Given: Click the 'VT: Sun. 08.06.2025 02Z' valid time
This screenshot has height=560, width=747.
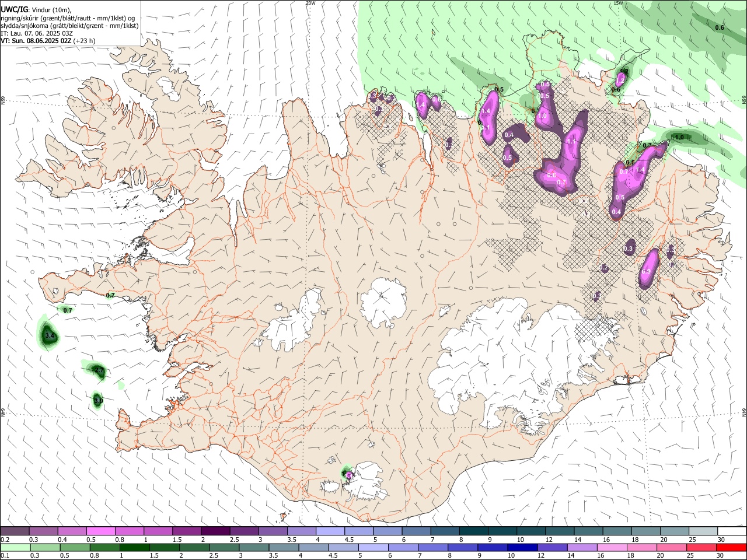Looking at the screenshot, I should point(36,41).
